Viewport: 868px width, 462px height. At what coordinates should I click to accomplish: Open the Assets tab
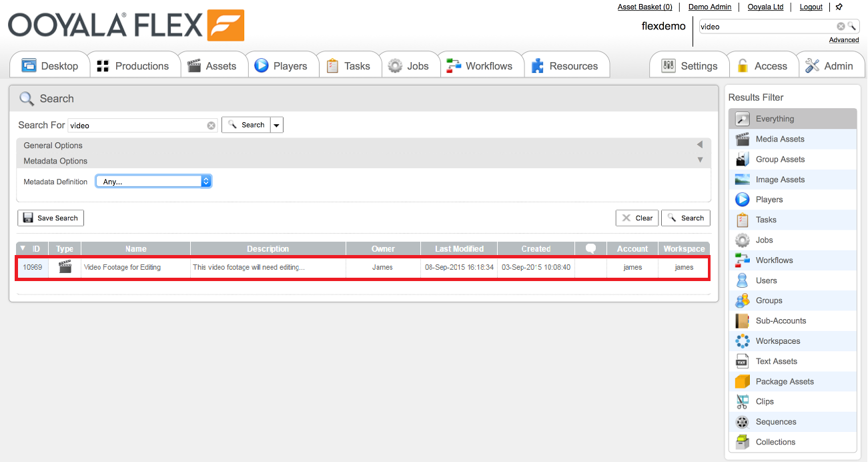[212, 66]
